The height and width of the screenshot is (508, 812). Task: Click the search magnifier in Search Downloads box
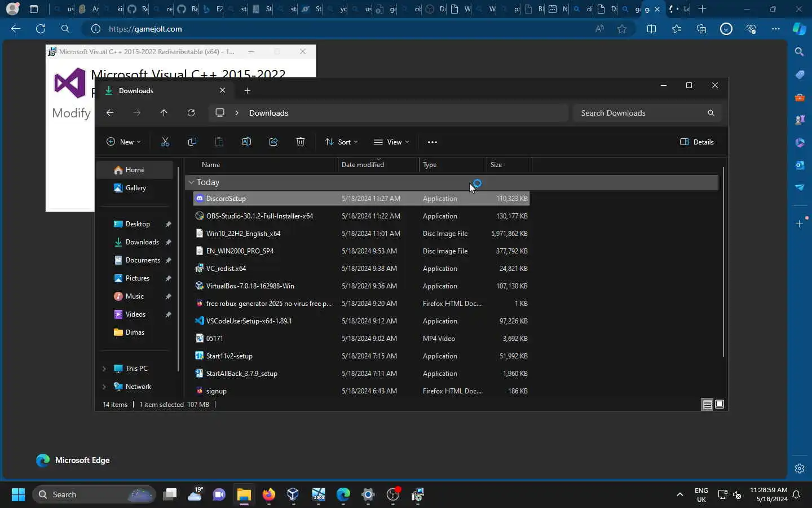711,113
